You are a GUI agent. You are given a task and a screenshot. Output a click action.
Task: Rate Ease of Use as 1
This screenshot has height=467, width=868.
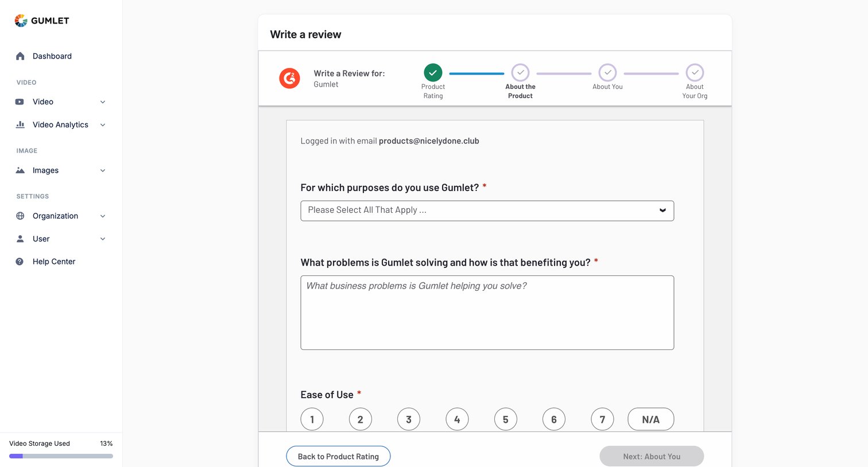click(x=312, y=419)
